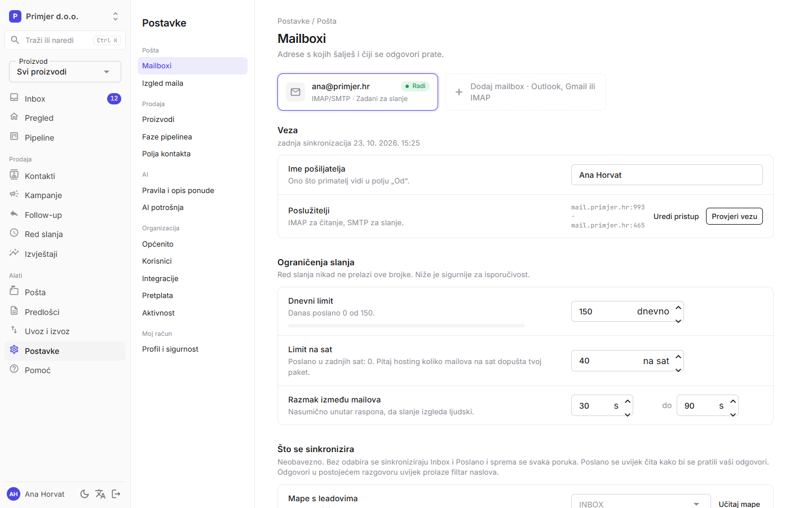Click the Dnevni limit progress bar
The height and width of the screenshot is (508, 812).
[x=407, y=326]
